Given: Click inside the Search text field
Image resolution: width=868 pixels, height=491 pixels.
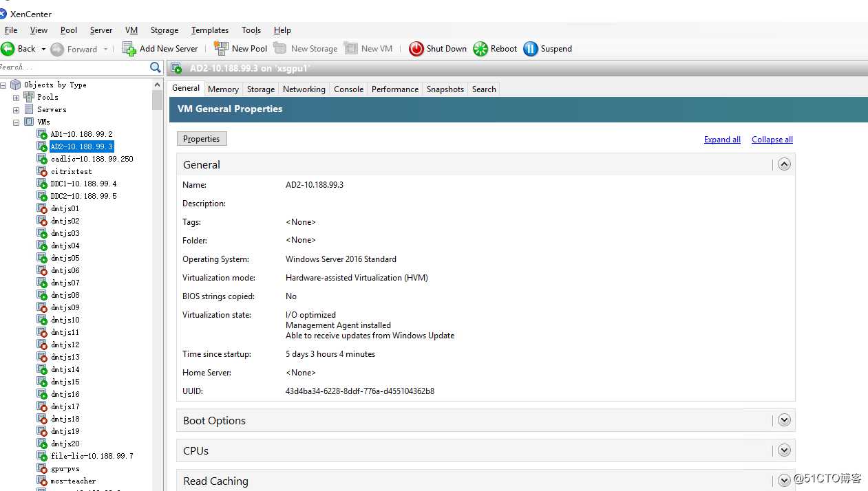Looking at the screenshot, I should [x=74, y=67].
